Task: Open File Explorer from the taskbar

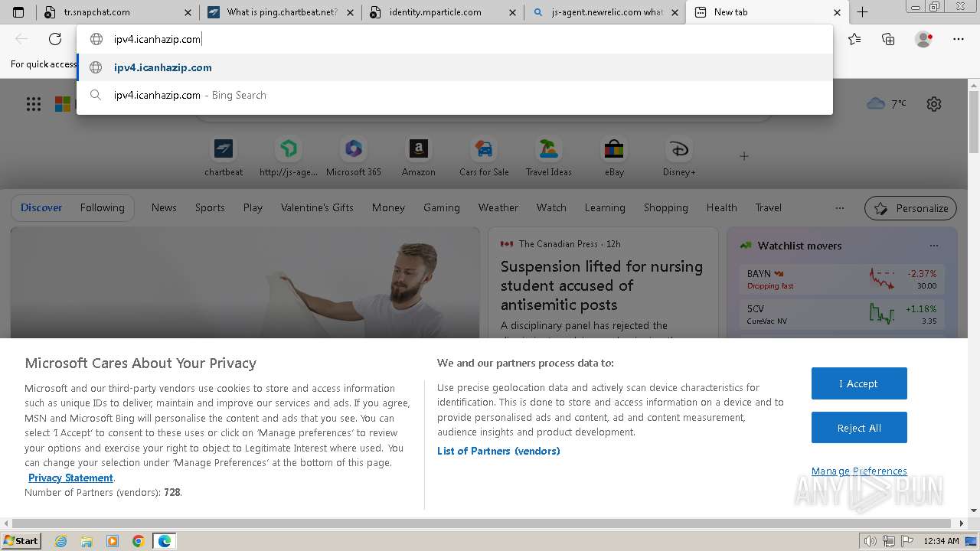Action: tap(87, 541)
